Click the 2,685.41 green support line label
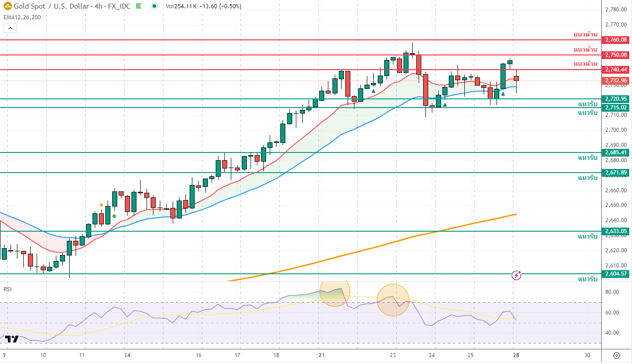Viewport: 632px width, 364px height. click(x=616, y=152)
